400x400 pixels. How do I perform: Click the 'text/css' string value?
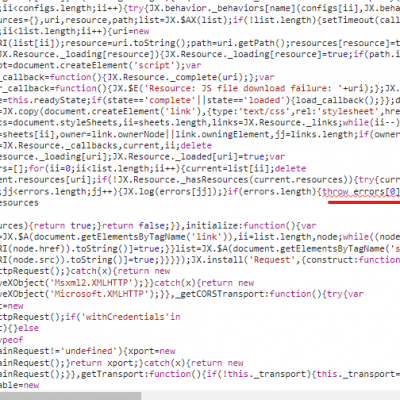pyautogui.click(x=264, y=111)
